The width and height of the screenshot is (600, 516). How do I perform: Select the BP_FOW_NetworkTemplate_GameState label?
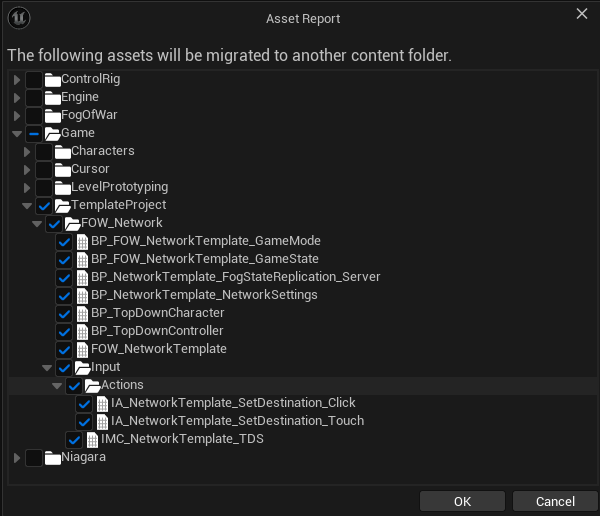tap(205, 259)
